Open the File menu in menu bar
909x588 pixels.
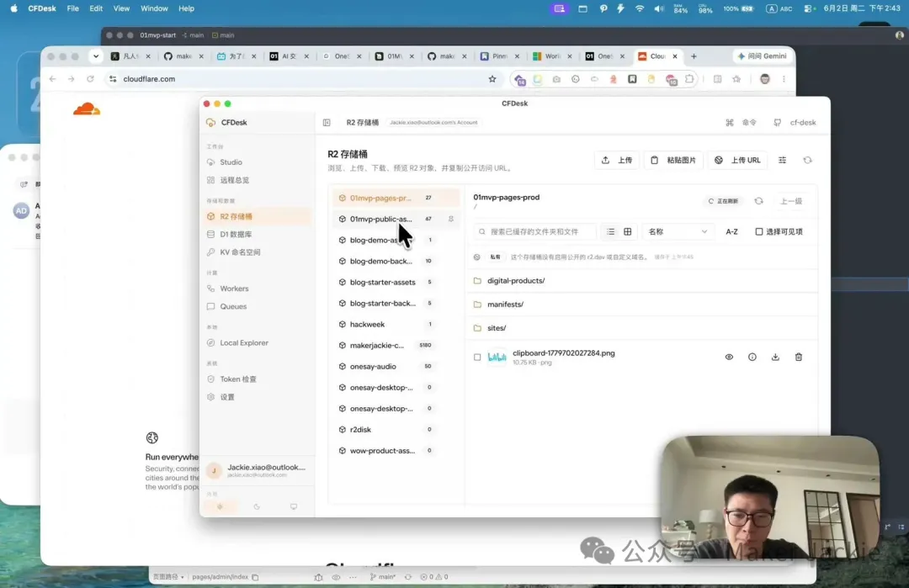tap(73, 8)
